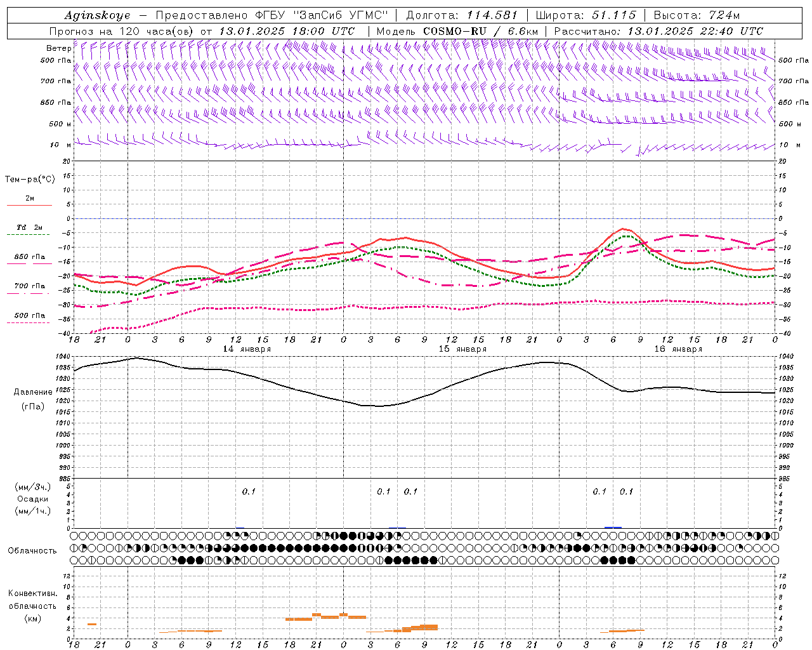This screenshot has height=650, width=812.
Task: Click the "(гПа)" unit under Давление
Action: tap(33, 406)
